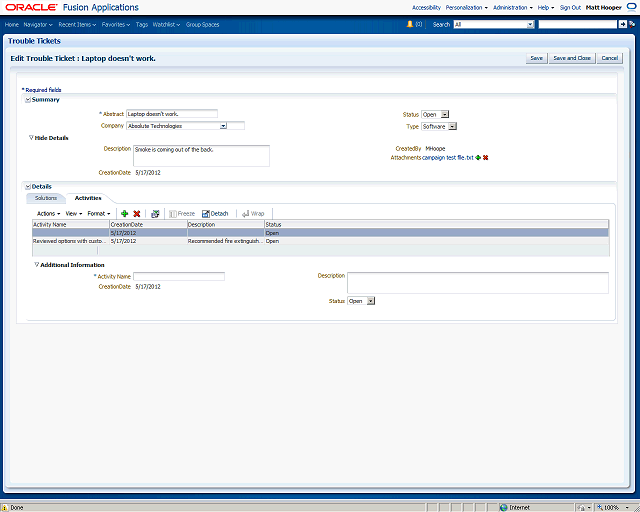Viewport: 640px width, 512px height.
Task: Click the Activity Name input field
Action: click(x=179, y=276)
